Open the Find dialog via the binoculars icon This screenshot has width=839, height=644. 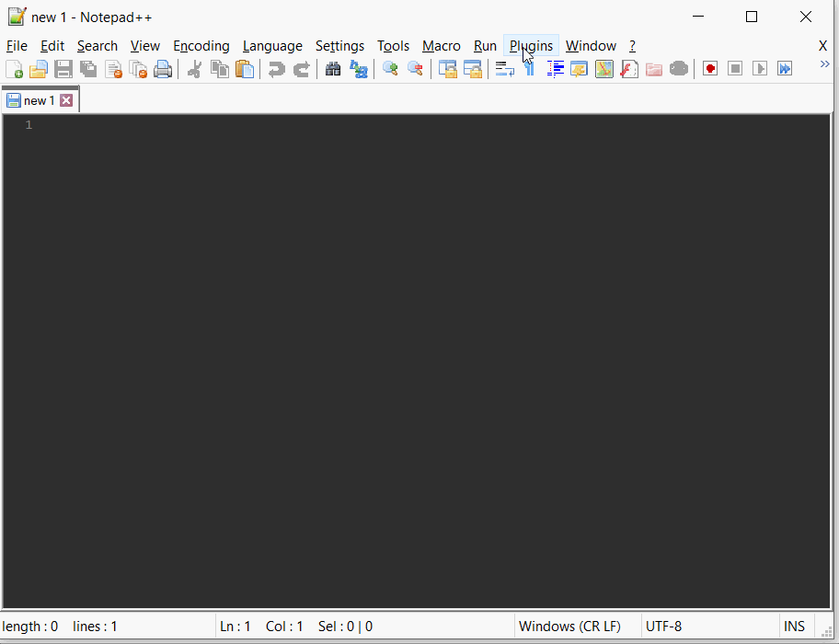click(333, 68)
